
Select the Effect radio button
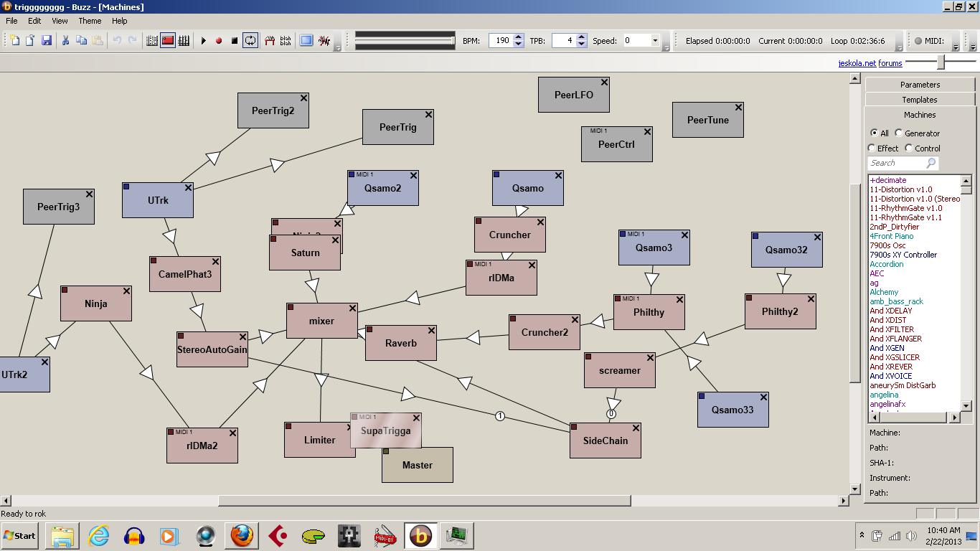click(x=872, y=148)
